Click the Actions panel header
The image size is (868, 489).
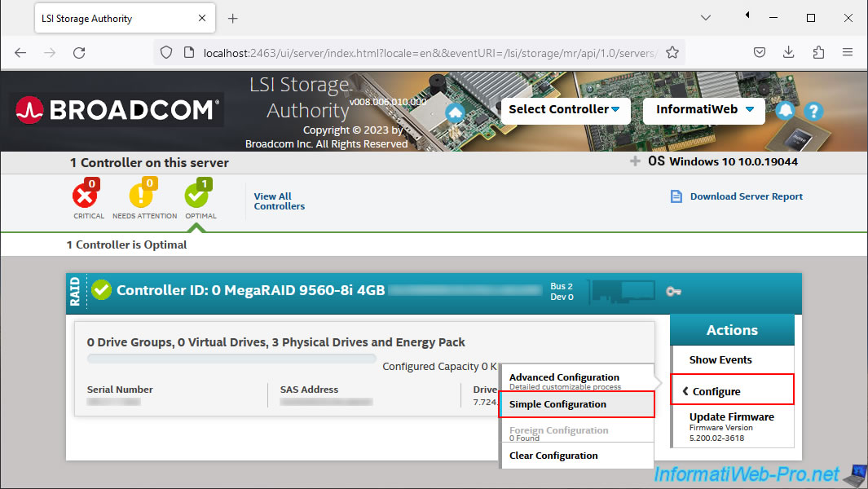click(x=732, y=330)
